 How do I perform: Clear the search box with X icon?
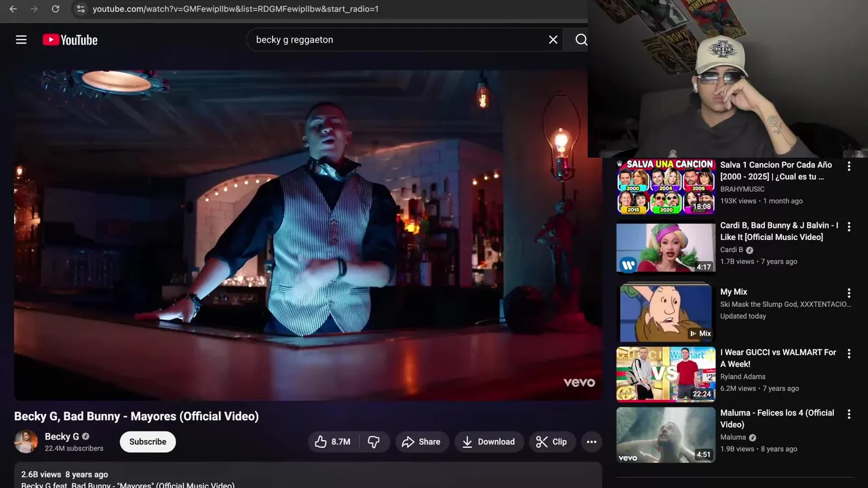pyautogui.click(x=553, y=40)
